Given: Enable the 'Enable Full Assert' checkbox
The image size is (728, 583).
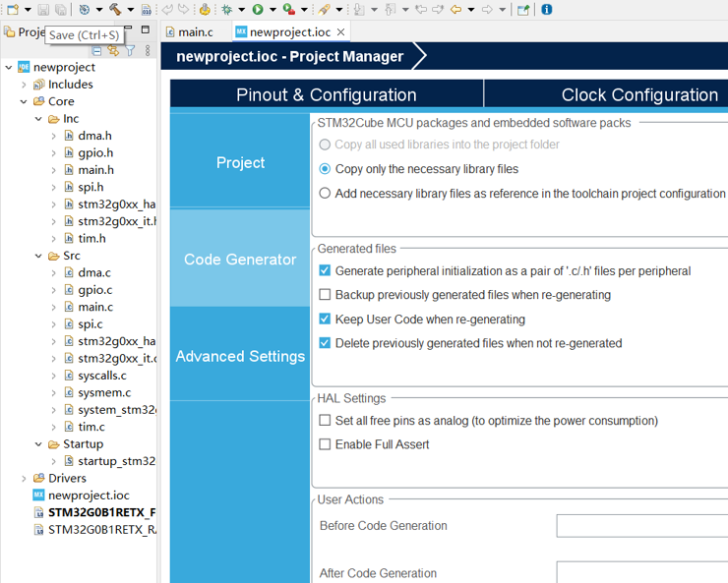Looking at the screenshot, I should point(325,444).
